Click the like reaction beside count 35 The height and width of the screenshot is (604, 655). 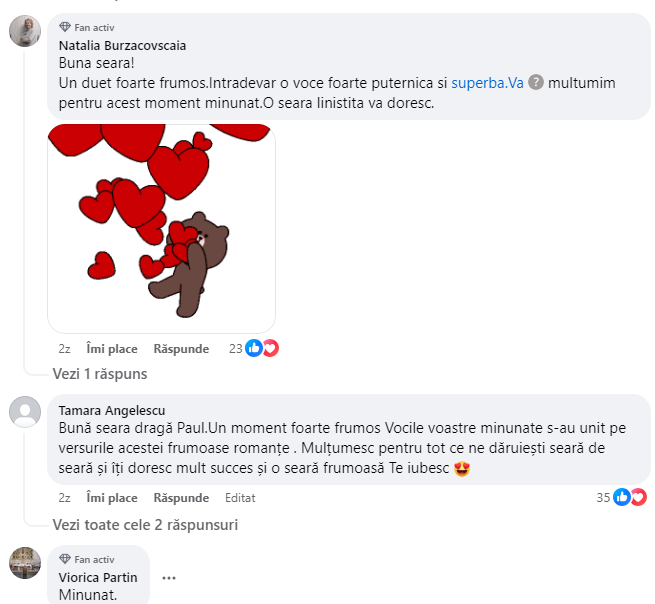click(622, 497)
